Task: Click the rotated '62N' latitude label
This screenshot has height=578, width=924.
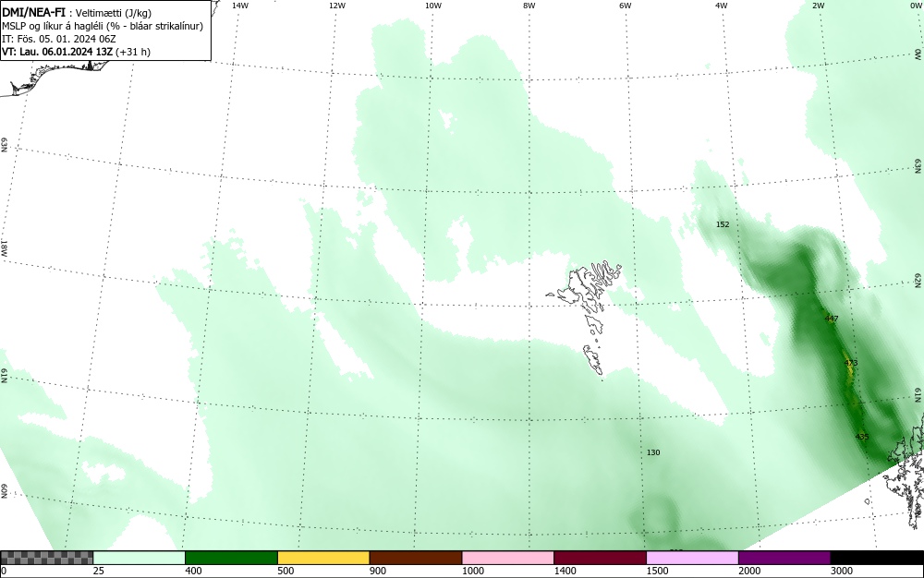Action: click(918, 280)
